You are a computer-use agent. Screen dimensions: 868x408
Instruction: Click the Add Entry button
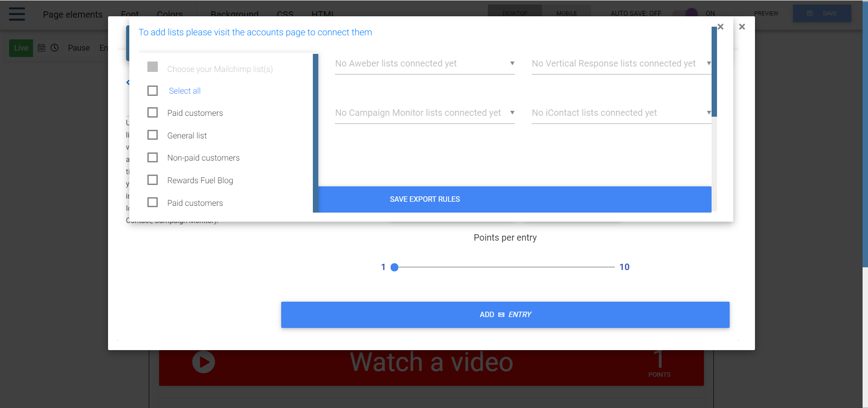[x=505, y=315]
